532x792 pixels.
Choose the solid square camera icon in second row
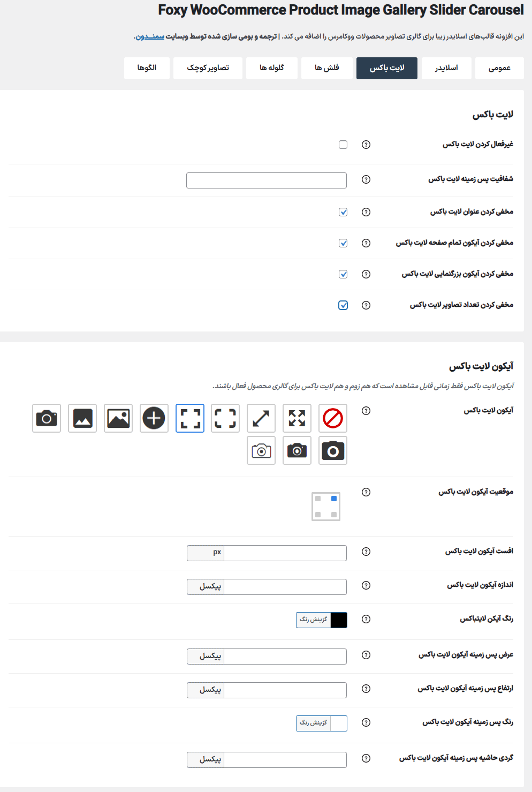tap(333, 450)
